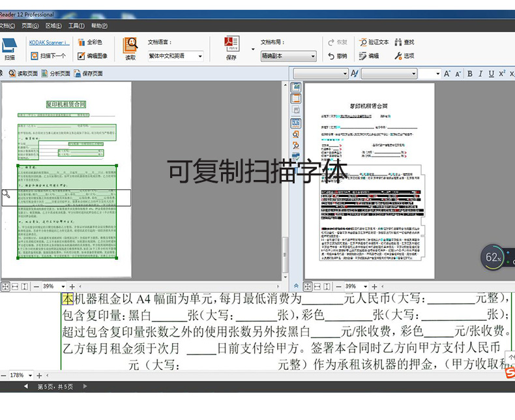Open the Tools (工具) menu

[76, 26]
